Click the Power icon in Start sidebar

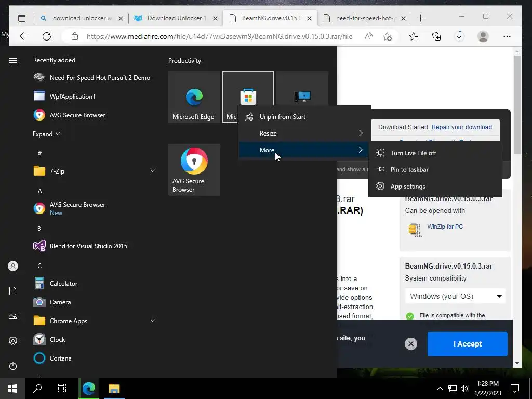point(13,366)
